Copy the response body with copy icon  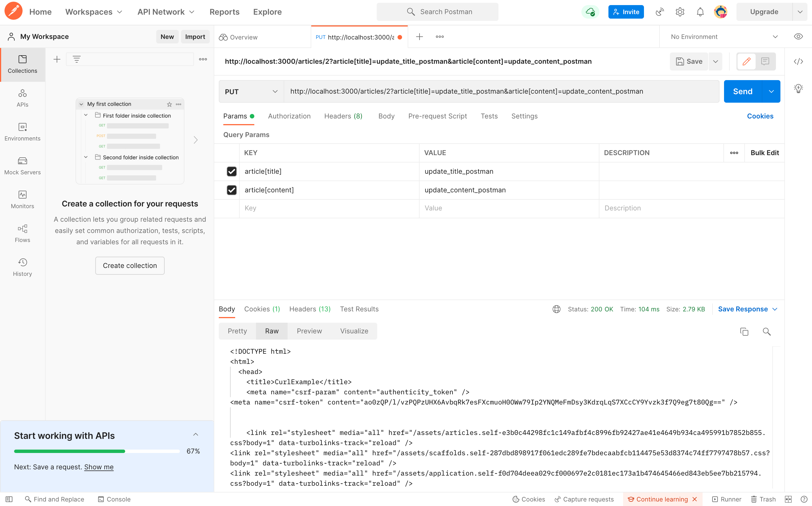(x=744, y=331)
